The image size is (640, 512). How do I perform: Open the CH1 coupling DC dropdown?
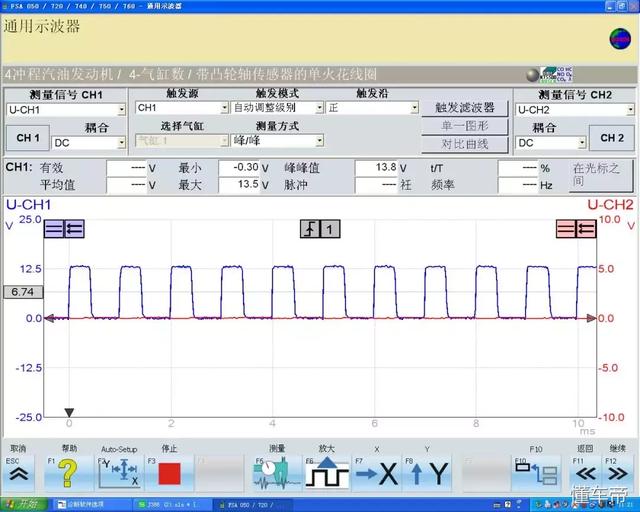pos(89,143)
